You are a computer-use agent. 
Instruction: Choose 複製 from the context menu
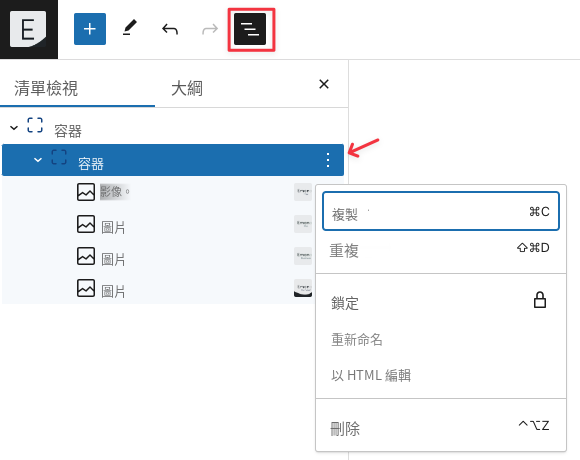(x=441, y=211)
